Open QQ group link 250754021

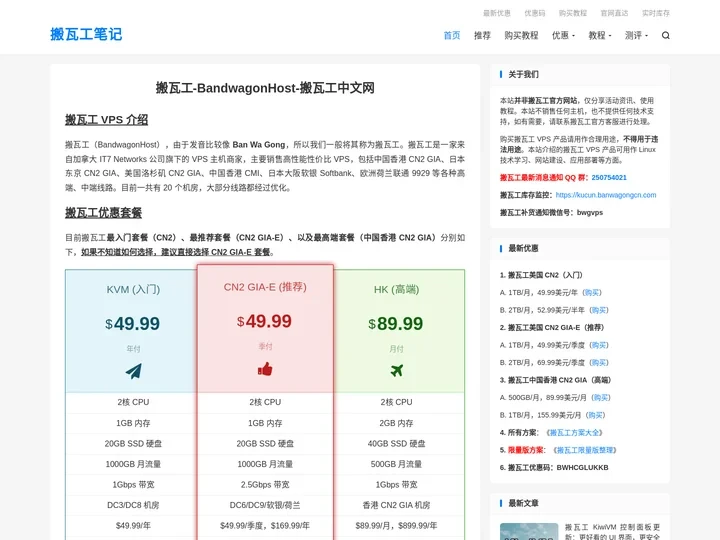coord(609,178)
